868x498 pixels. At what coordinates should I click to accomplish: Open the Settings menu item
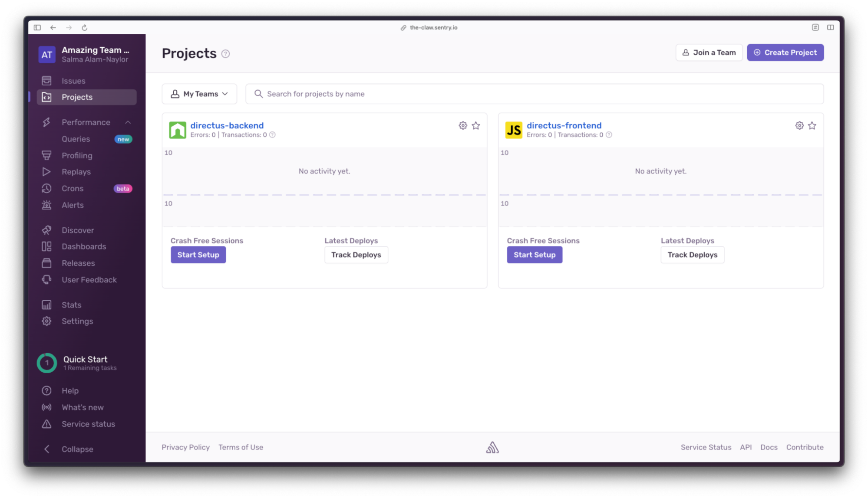(x=77, y=321)
